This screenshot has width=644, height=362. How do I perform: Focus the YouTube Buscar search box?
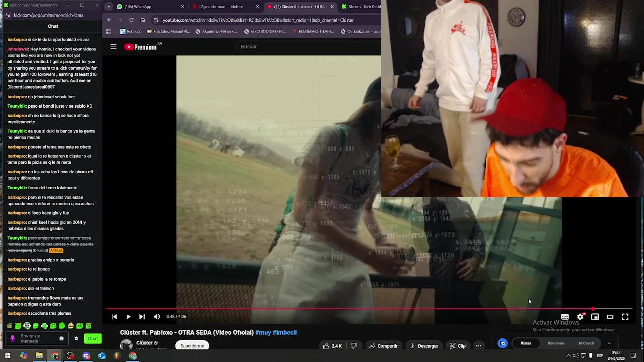[308, 47]
